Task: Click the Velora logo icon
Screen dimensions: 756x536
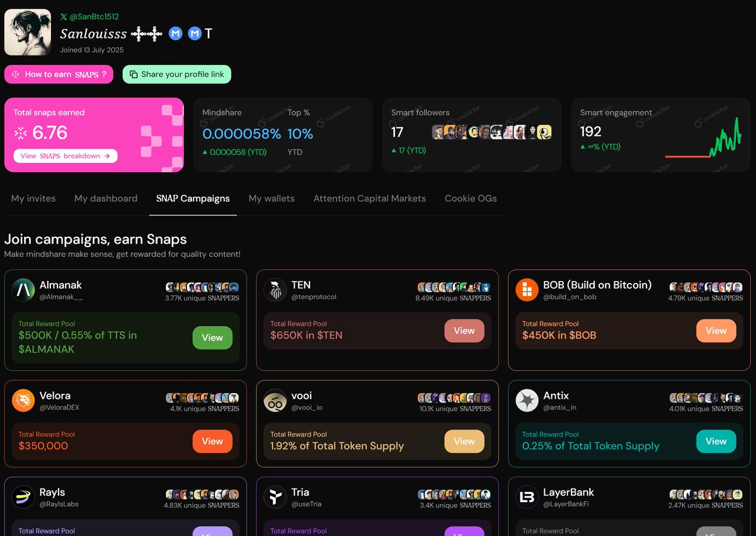Action: (23, 401)
